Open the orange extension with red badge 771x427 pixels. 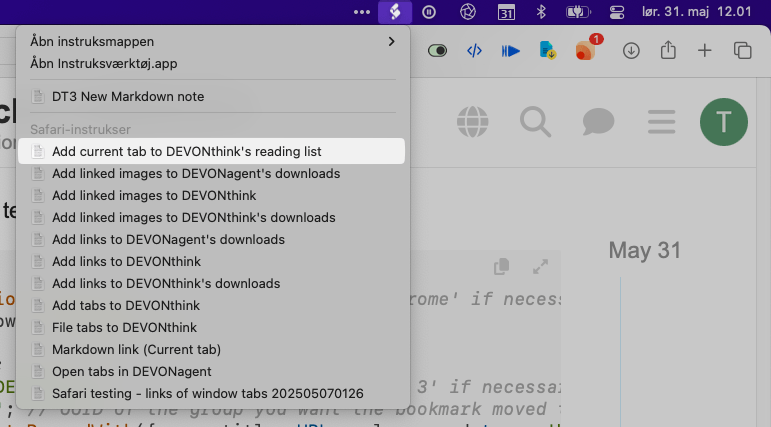[x=587, y=48]
